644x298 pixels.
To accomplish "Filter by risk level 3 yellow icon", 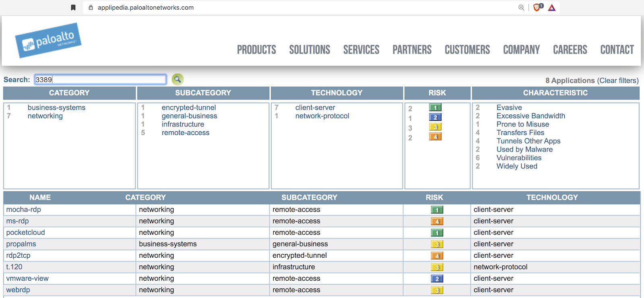I will click(x=436, y=127).
